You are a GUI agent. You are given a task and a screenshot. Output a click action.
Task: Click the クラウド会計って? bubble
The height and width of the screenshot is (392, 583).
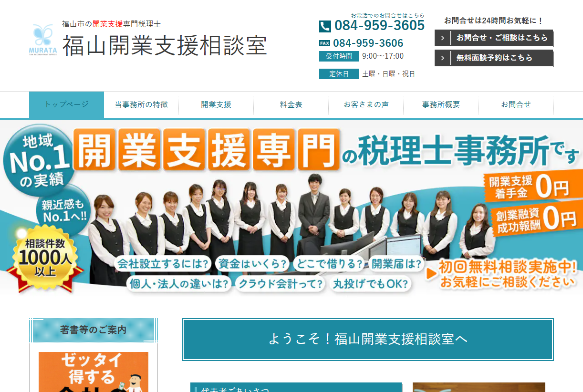(x=281, y=284)
